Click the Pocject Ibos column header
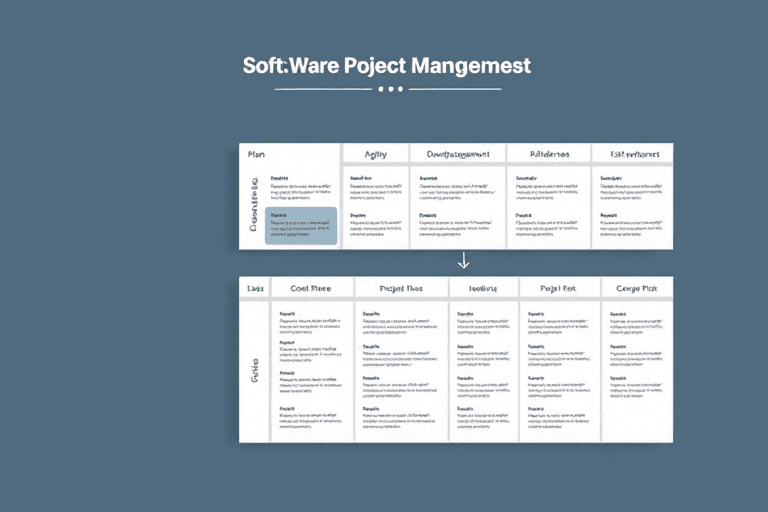This screenshot has width=768, height=512. tap(401, 288)
